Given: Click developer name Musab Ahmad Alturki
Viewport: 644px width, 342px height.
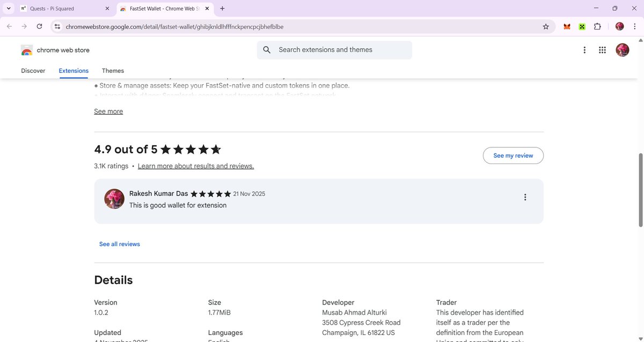Looking at the screenshot, I should pos(354,313).
